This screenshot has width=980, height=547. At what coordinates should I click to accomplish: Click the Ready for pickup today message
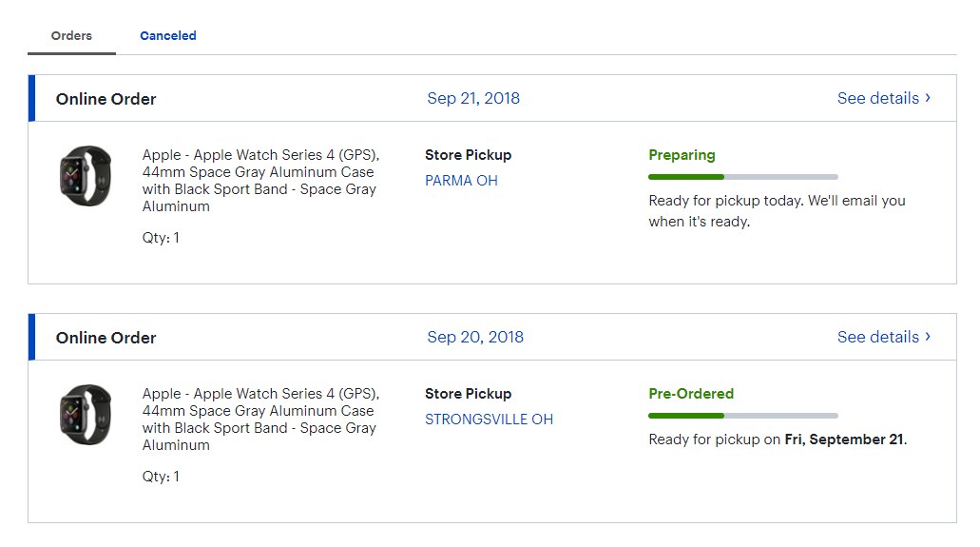click(776, 211)
